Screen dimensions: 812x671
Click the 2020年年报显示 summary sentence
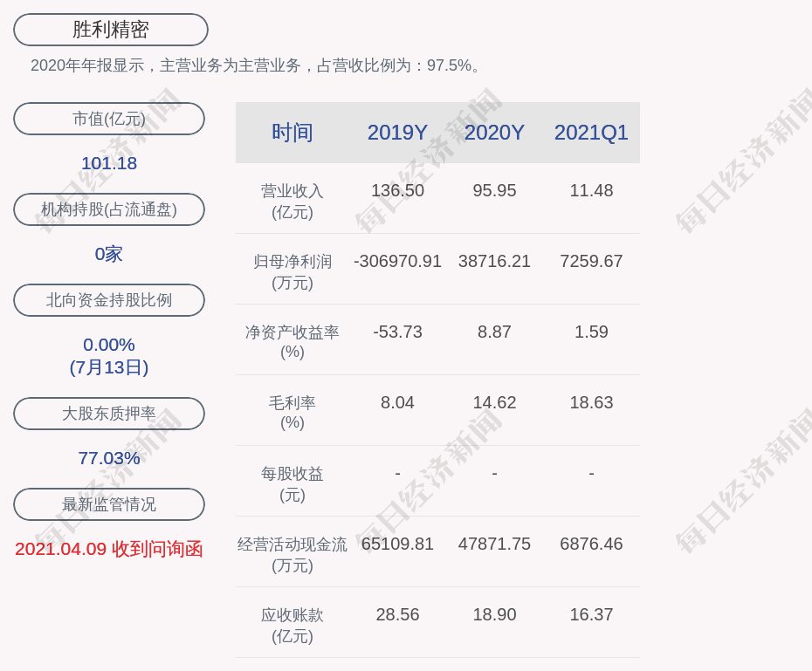(x=257, y=65)
